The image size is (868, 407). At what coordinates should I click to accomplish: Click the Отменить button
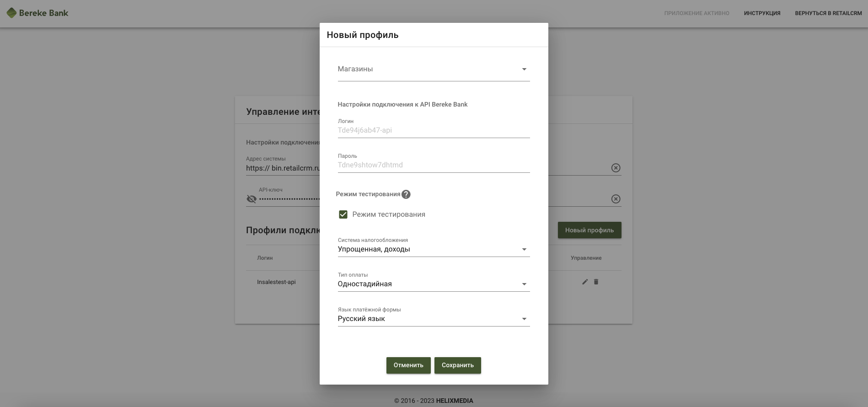408,365
